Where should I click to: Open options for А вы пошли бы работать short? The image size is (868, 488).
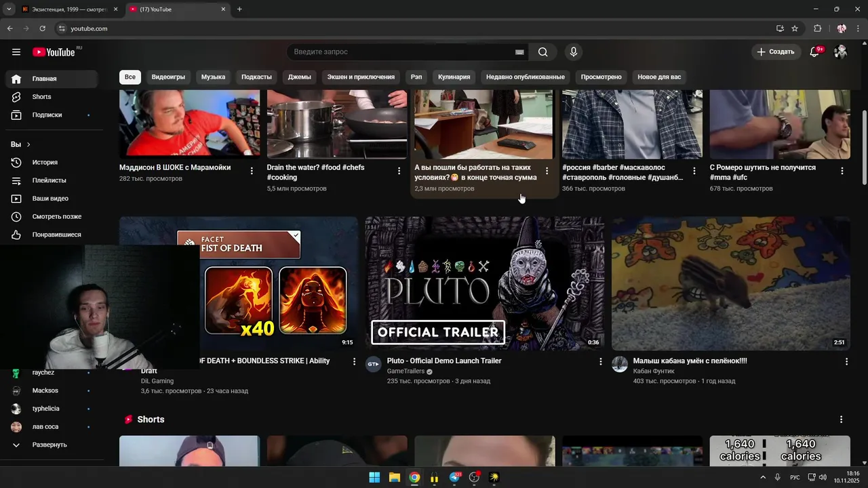click(x=547, y=171)
